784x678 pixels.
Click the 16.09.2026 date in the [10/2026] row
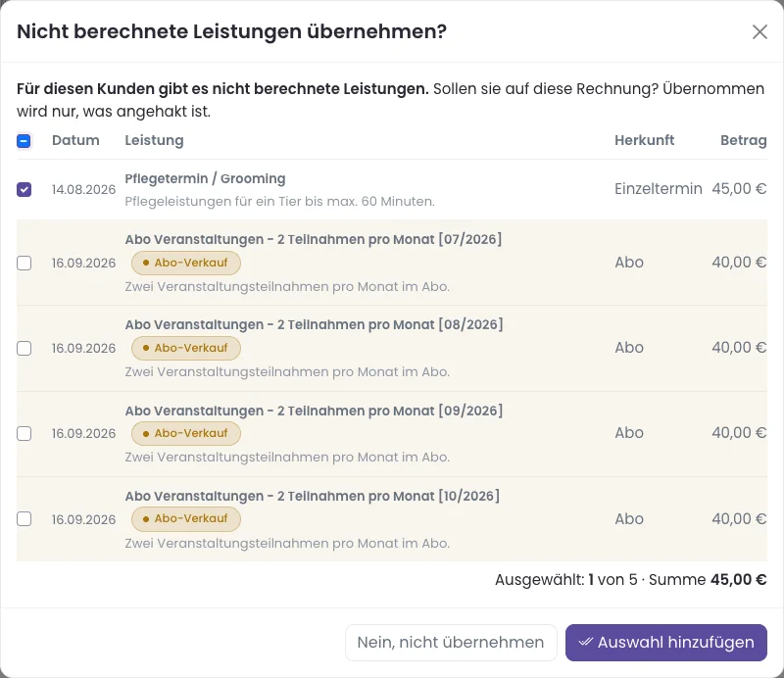coord(83,519)
